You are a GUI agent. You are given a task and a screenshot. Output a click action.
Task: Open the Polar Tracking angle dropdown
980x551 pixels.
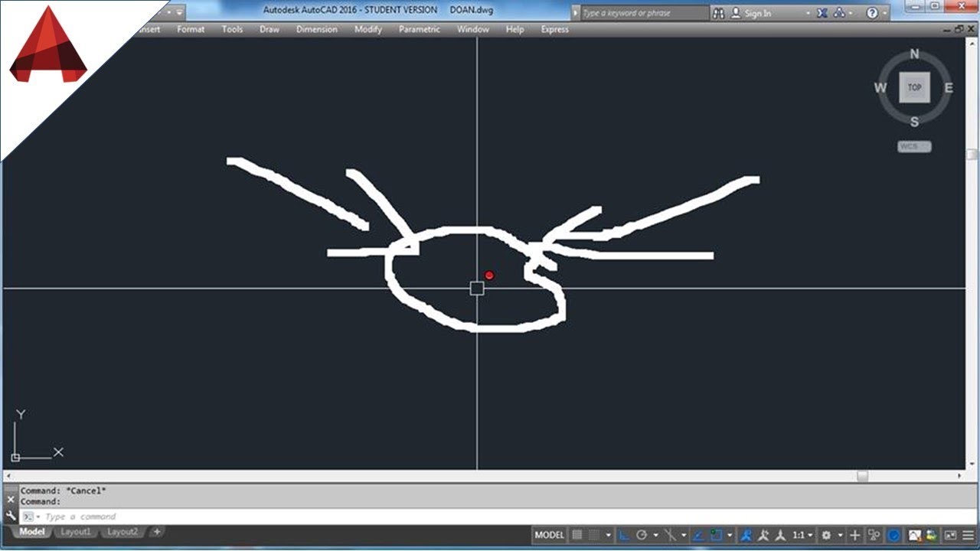pyautogui.click(x=656, y=535)
